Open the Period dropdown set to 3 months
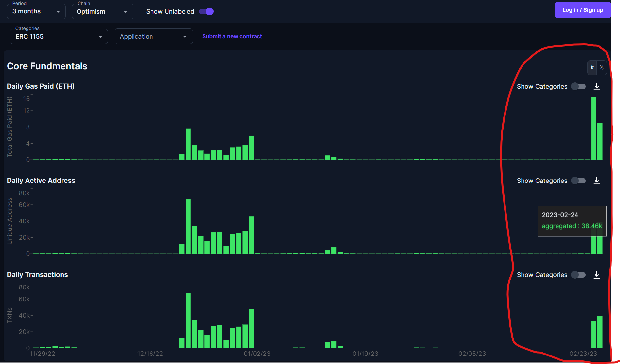Viewport: 620px width, 364px height. pyautogui.click(x=36, y=11)
